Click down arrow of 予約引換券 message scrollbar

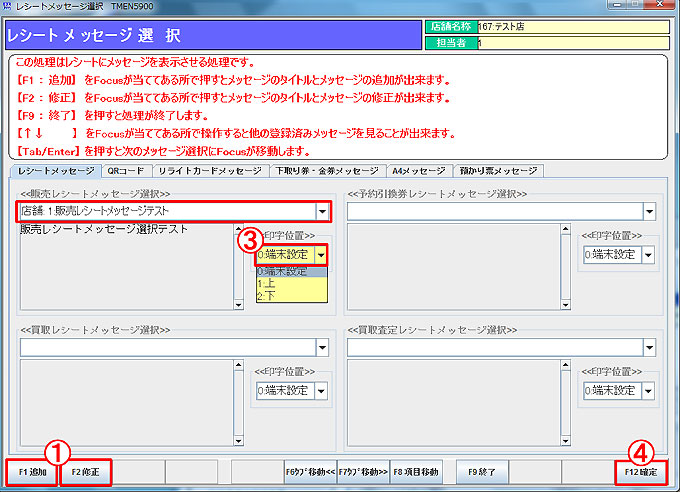(566, 305)
